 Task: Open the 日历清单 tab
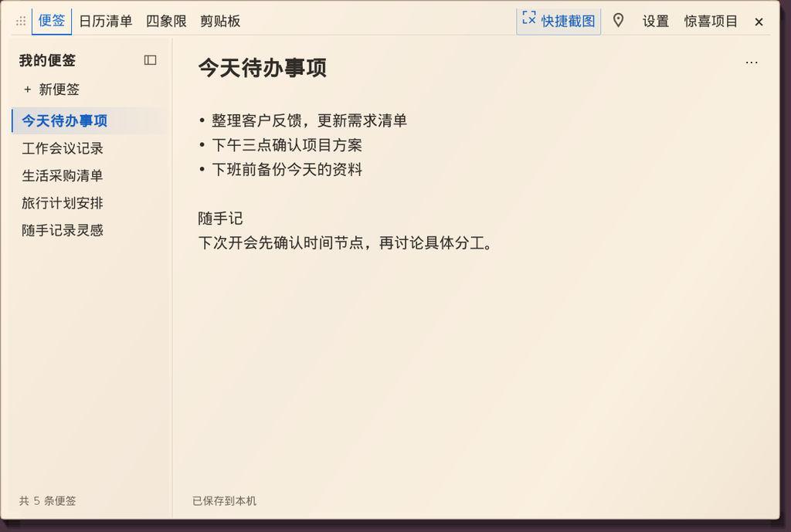click(105, 21)
